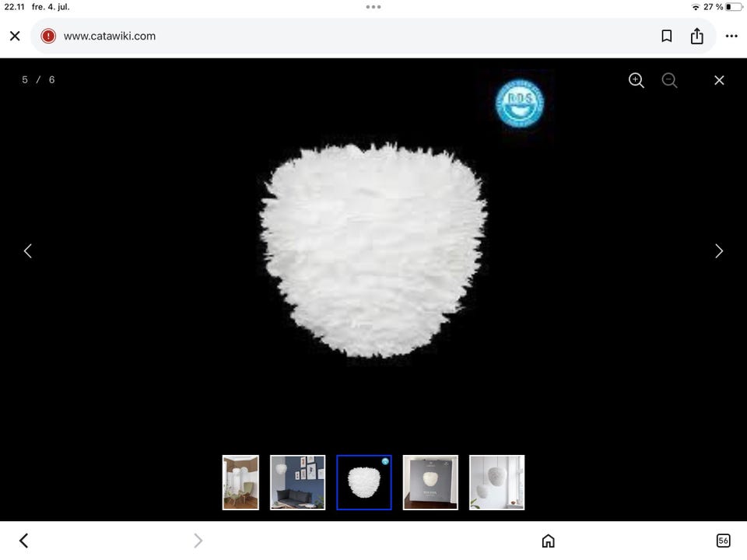Close the image gallery viewer

click(719, 80)
